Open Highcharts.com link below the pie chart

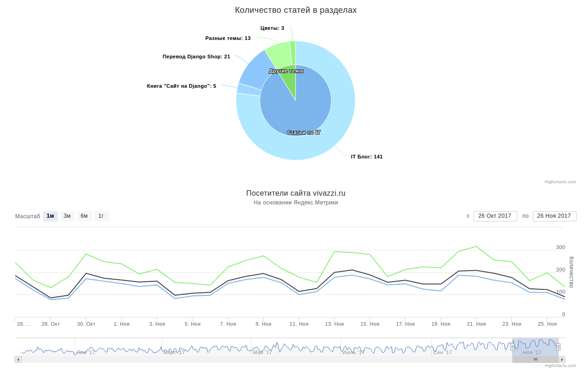tap(560, 182)
